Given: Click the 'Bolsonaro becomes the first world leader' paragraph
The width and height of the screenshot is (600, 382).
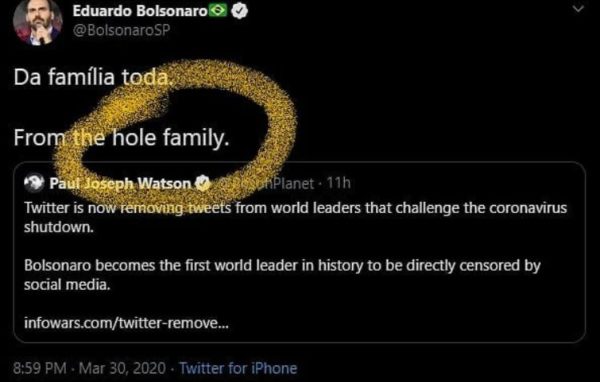Looking at the screenshot, I should point(282,275).
